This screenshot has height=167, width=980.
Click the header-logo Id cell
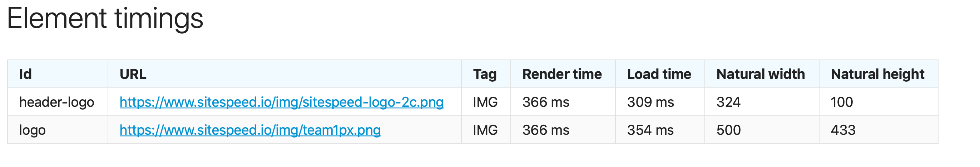(57, 102)
